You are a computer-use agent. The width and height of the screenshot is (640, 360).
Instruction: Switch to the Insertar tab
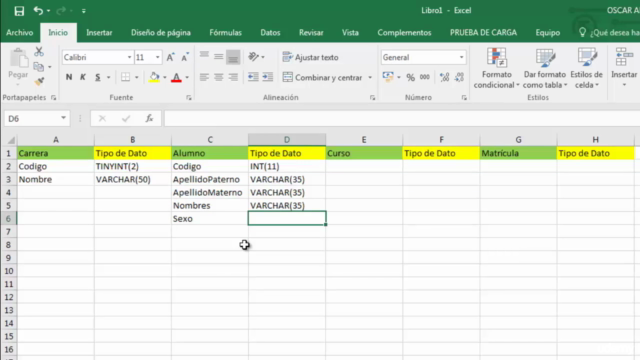(x=99, y=33)
